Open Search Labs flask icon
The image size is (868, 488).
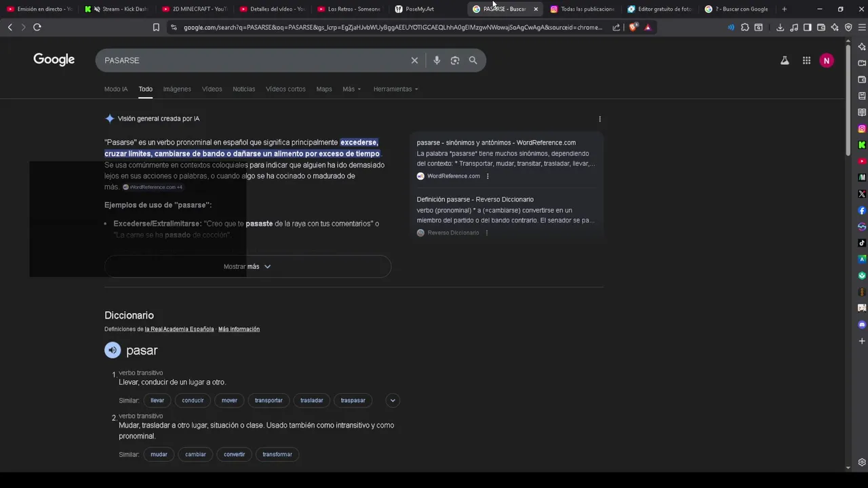[785, 60]
